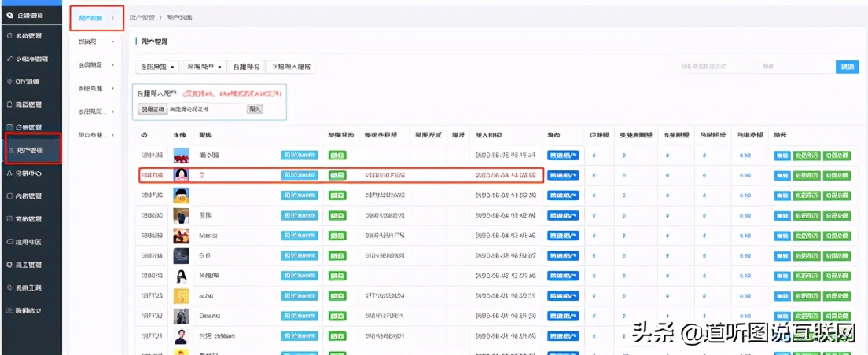Click the gray choose-file button in the import box
868x355 pixels.
click(x=152, y=109)
